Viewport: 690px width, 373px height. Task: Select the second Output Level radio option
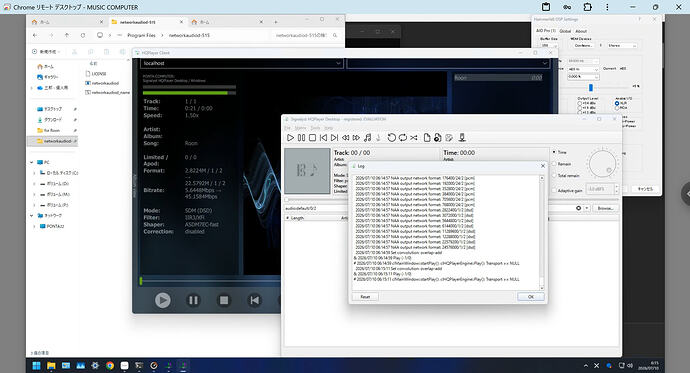580,108
